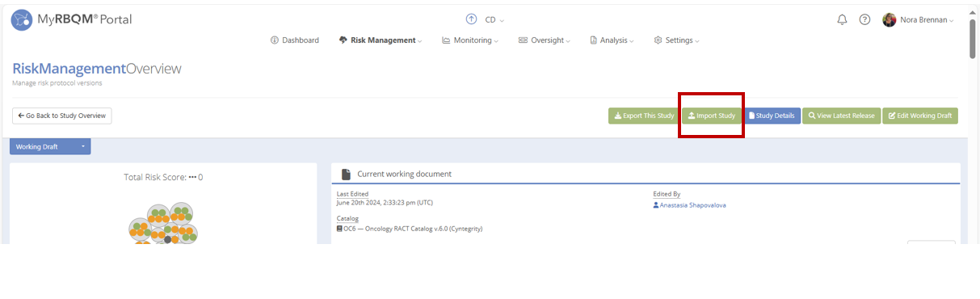Click the Import Study button
The image size is (980, 299).
[711, 116]
